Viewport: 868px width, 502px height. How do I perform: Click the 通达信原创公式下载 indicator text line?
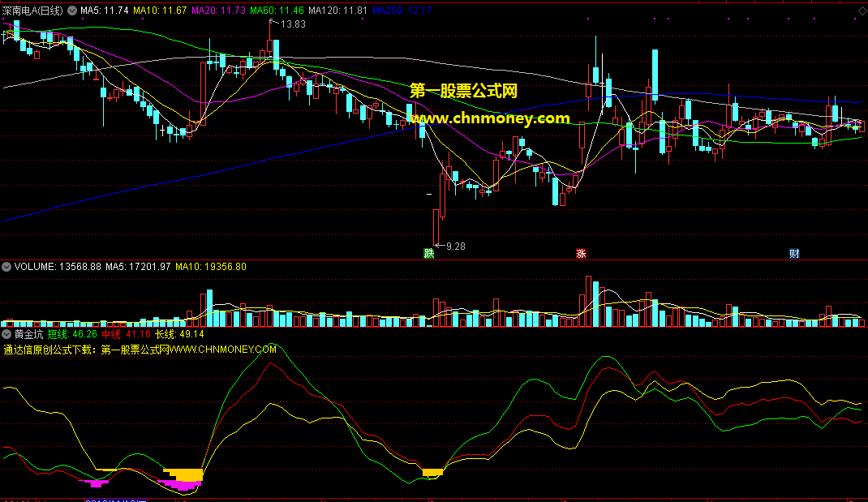[x=140, y=350]
